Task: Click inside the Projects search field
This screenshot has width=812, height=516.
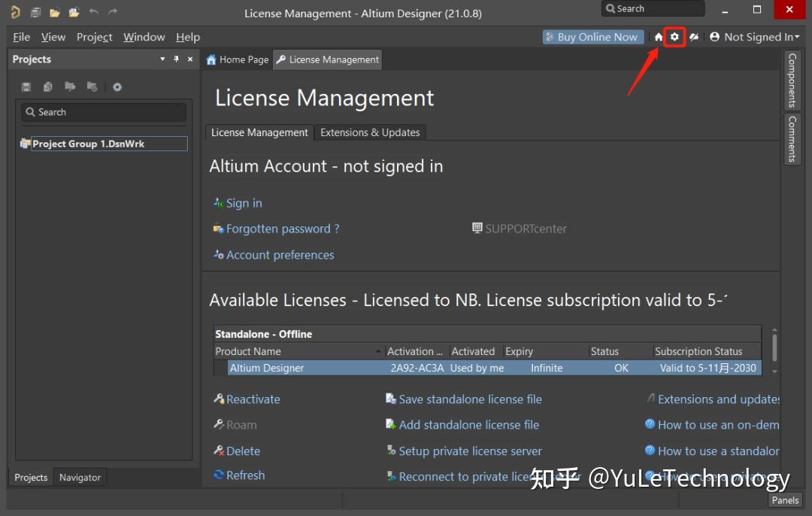Action: coord(103,111)
